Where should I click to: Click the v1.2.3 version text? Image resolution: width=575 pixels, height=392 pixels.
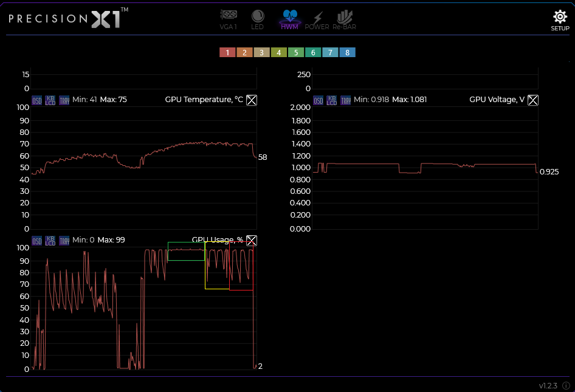548,386
